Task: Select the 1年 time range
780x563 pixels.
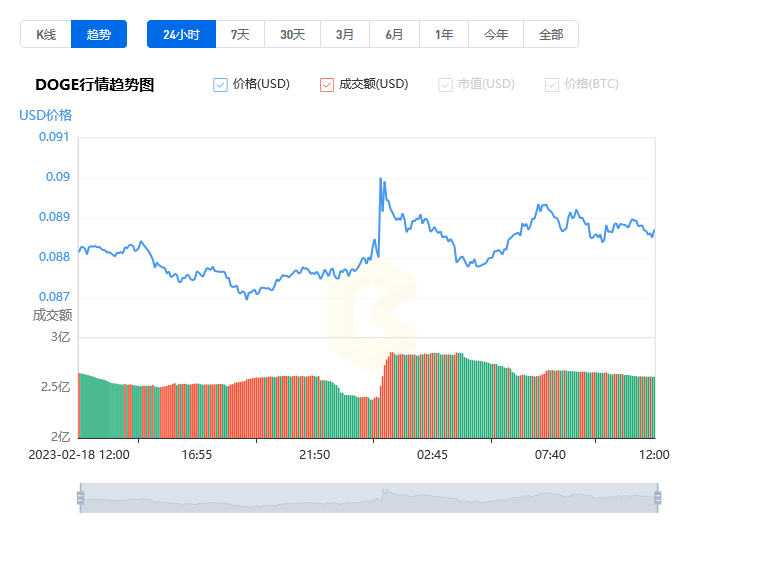Action: 444,34
